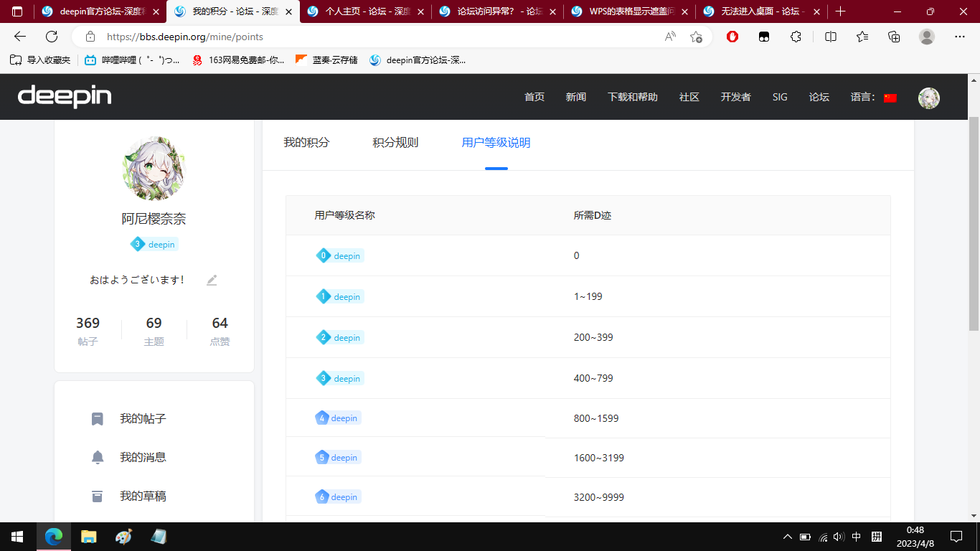Switch to the 积分规则 tab

coord(395,142)
